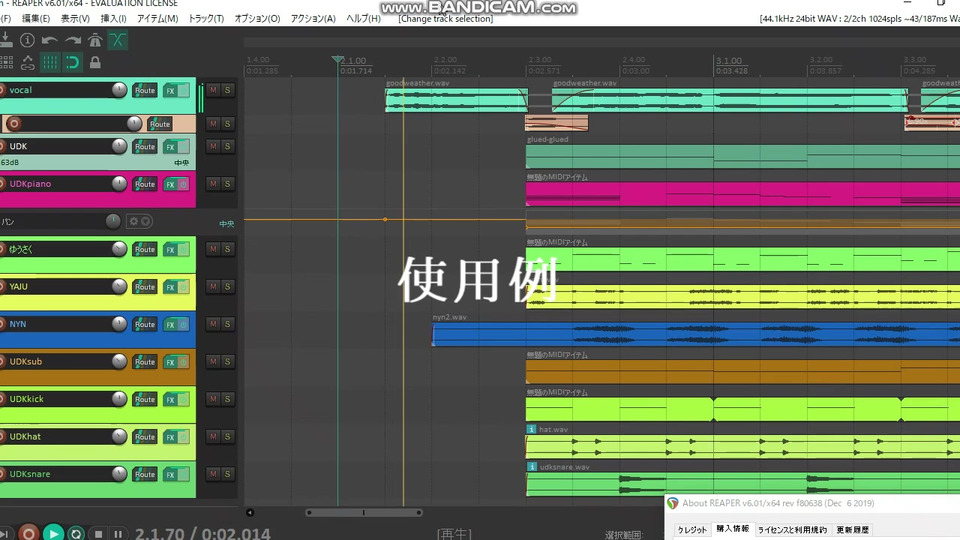The height and width of the screenshot is (540, 960).
Task: Open the 表示(V) menu
Action: point(75,18)
